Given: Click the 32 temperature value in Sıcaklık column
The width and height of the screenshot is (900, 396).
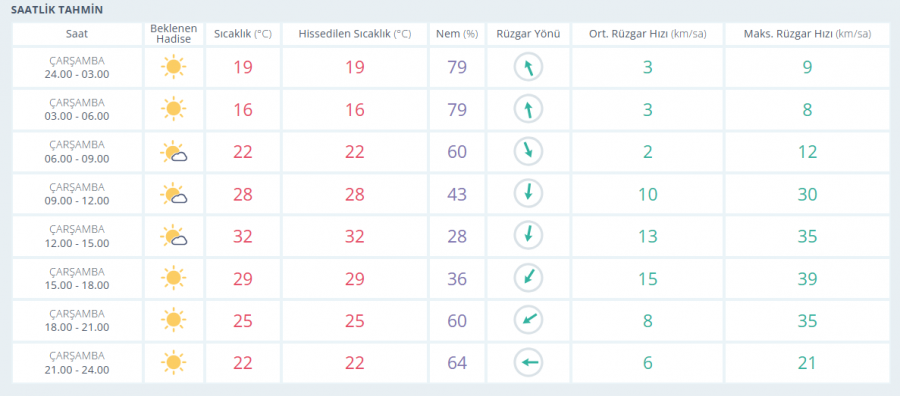Looking at the screenshot, I should [x=243, y=236].
